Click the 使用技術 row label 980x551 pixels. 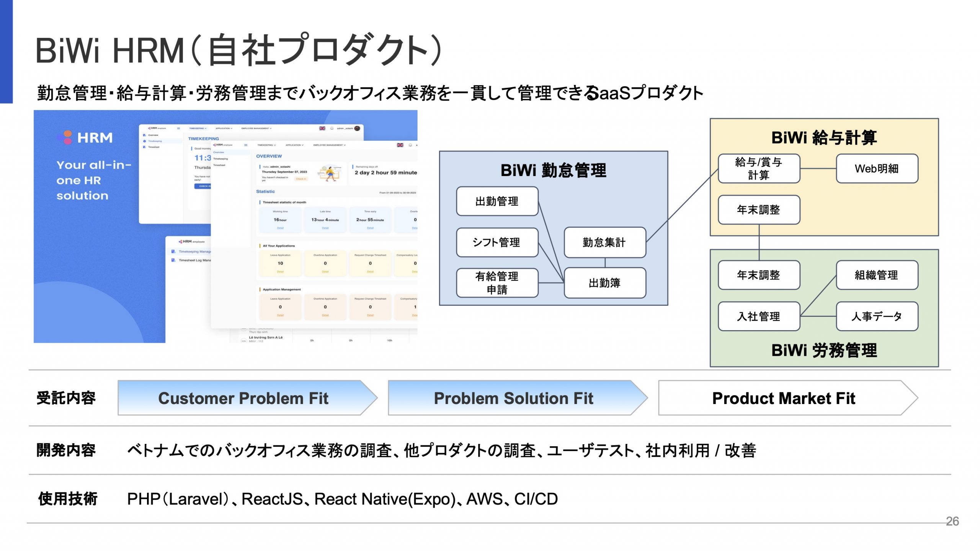67,499
